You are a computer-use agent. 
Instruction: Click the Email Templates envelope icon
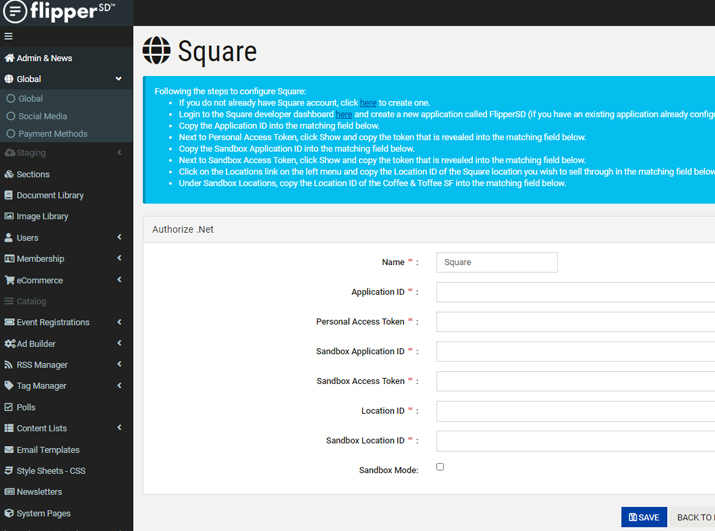(9, 450)
